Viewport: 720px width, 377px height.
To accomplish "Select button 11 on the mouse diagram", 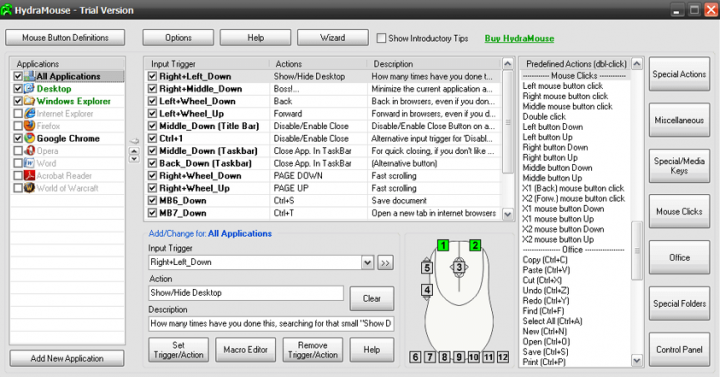I will coord(488,357).
